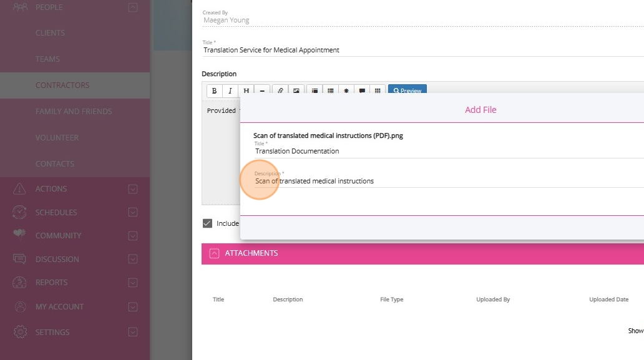The height and width of the screenshot is (360, 644).
Task: Click the Reports gauge icon
Action: click(19, 283)
